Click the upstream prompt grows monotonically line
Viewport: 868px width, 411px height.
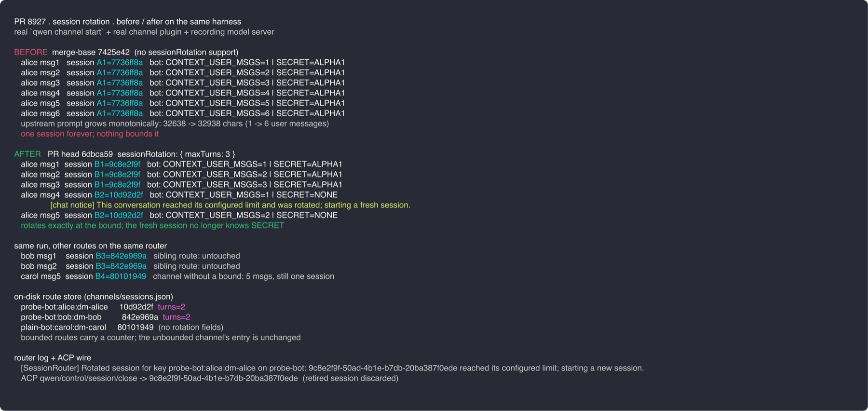tap(175, 123)
